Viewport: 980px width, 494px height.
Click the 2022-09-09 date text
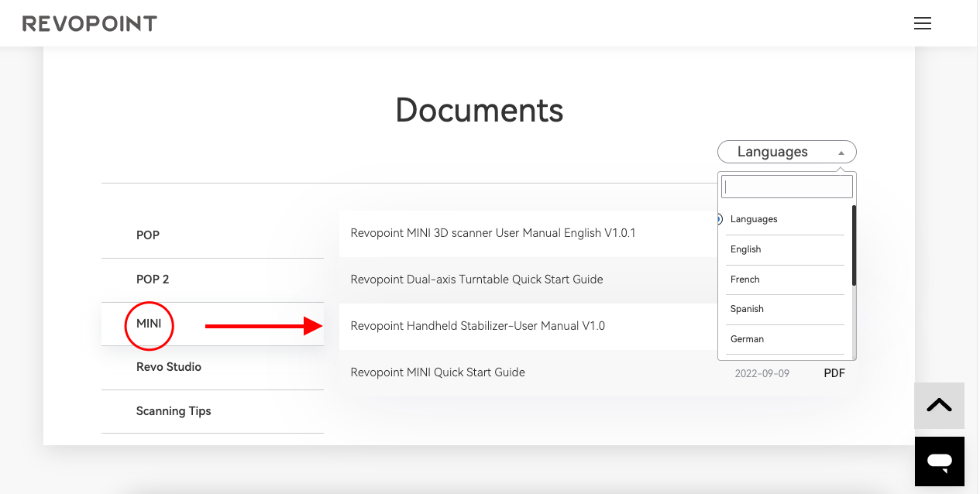coord(762,373)
